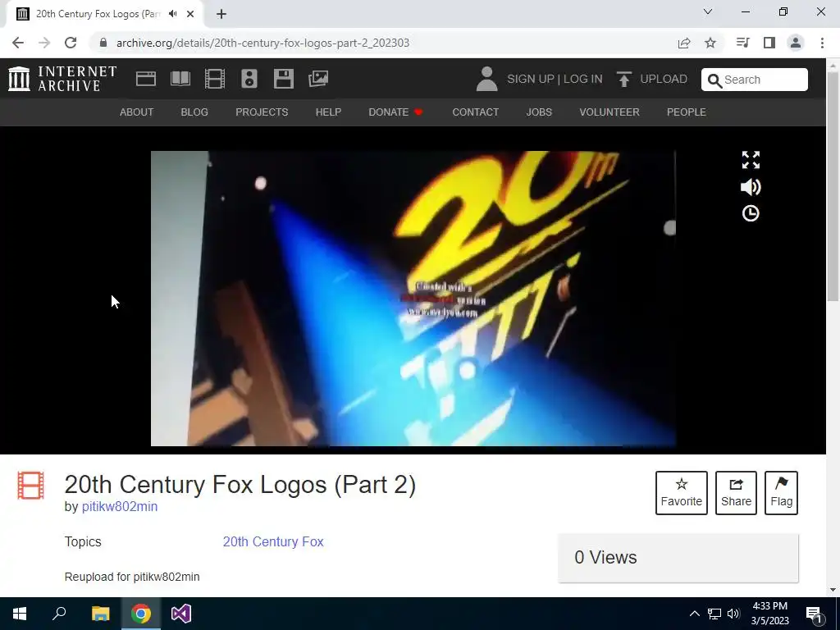Open the Chrome three-dot menu
The width and height of the screenshot is (840, 630).
822,43
